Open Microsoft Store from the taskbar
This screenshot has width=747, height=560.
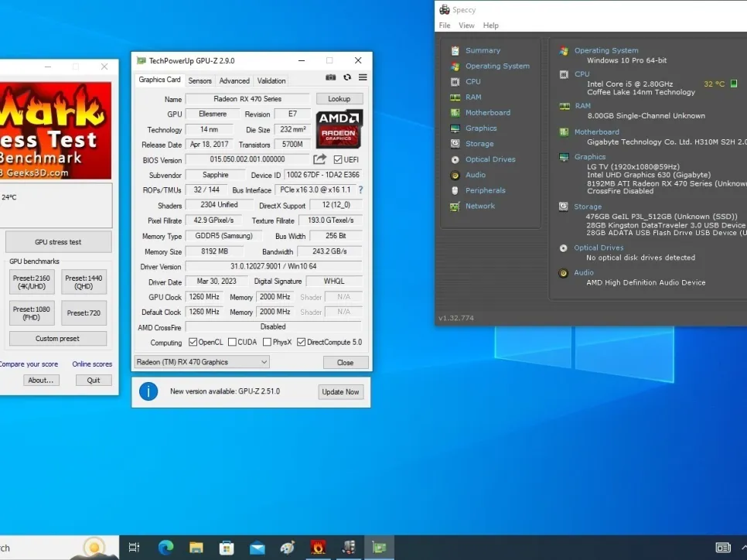(x=227, y=548)
